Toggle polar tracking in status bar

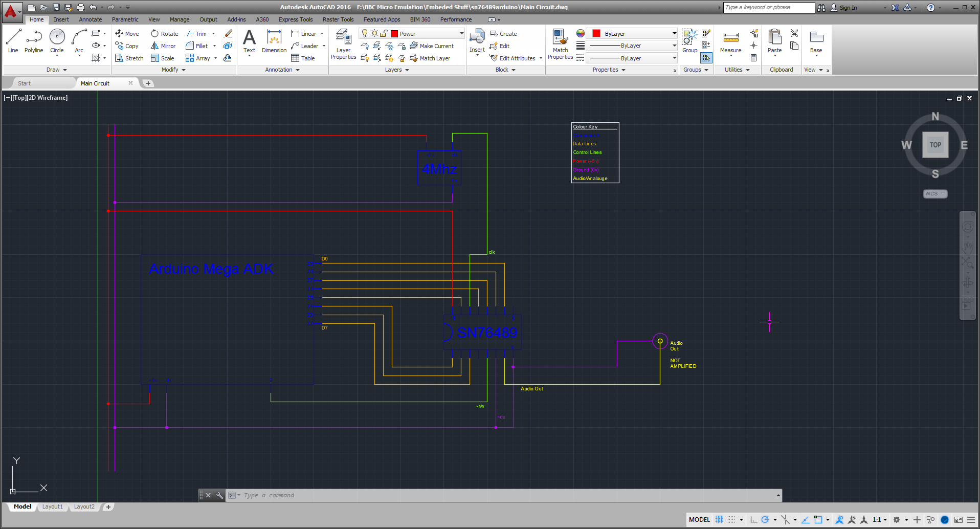tap(765, 519)
